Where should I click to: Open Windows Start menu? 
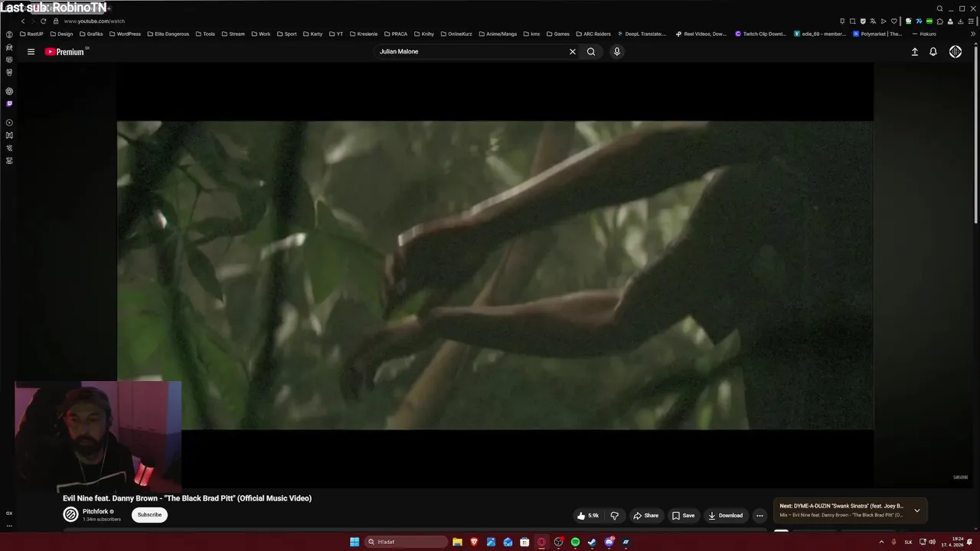pos(354,542)
